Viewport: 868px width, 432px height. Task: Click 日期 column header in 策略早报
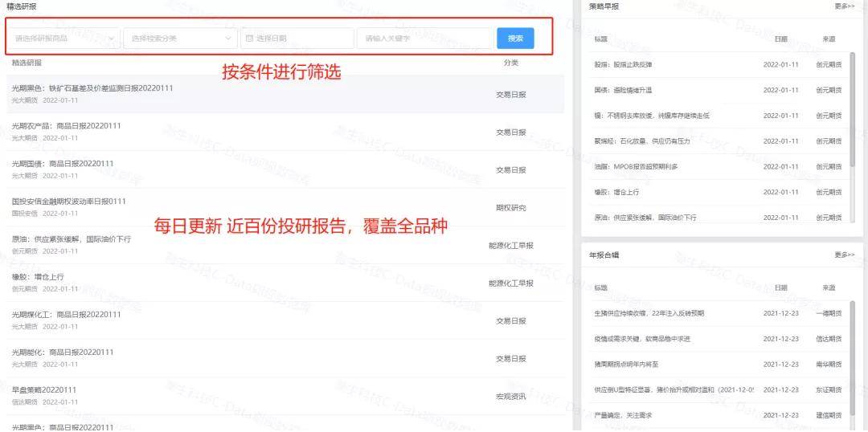coord(781,39)
